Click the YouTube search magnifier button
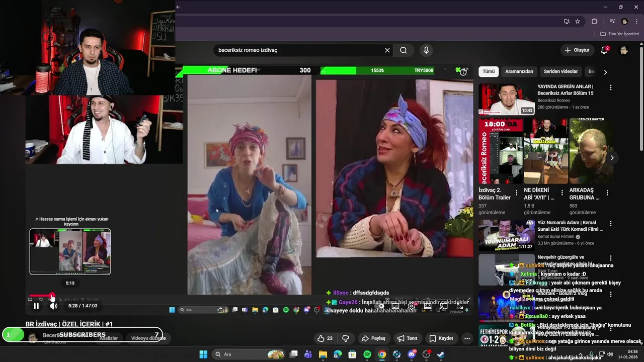Screen dimensions: 644x362 [x=404, y=50]
